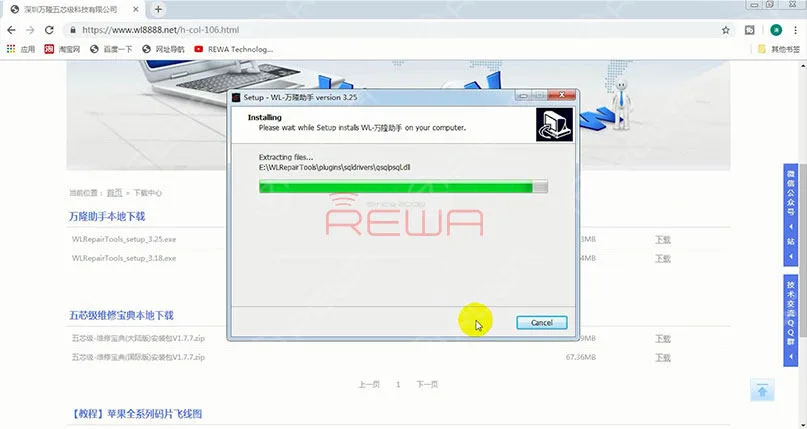
Task: Reload the page with the refresh icon
Action: pos(49,30)
